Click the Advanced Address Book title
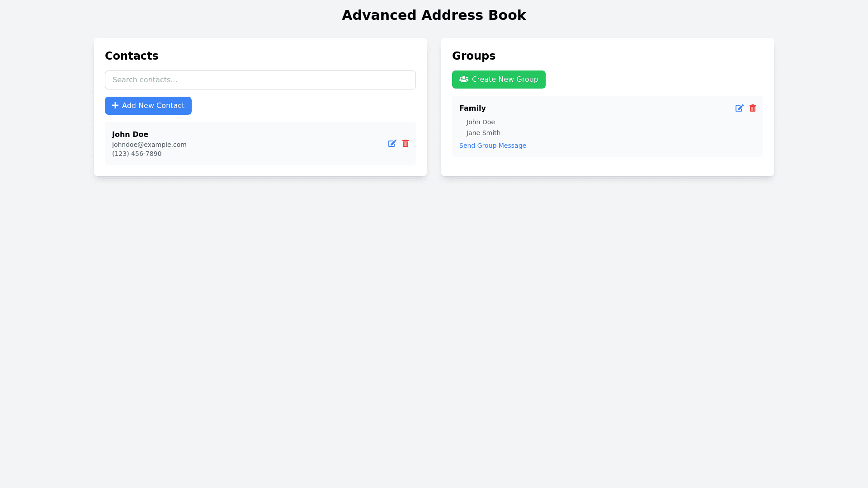 point(434,15)
